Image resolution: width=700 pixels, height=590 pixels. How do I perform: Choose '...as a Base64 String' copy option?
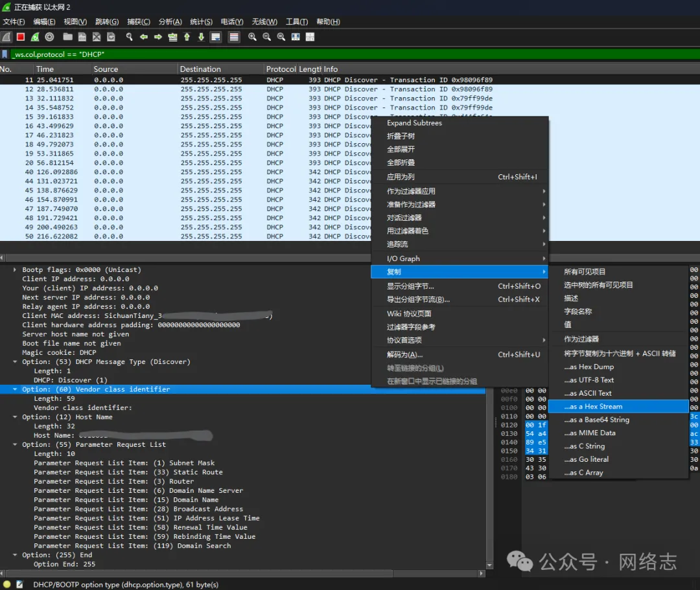[596, 420]
